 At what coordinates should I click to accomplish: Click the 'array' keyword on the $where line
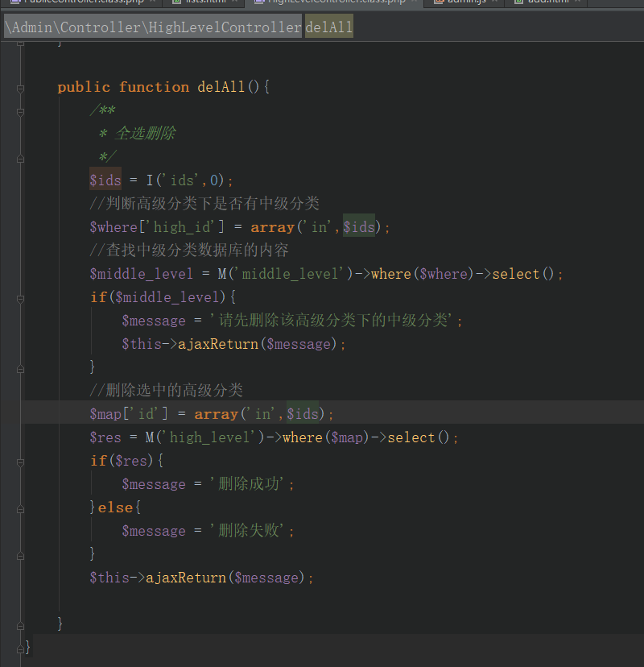pos(272,227)
